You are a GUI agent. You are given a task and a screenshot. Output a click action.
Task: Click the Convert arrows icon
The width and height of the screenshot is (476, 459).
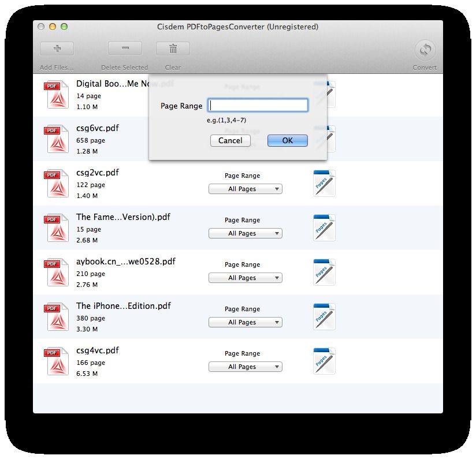pos(425,50)
